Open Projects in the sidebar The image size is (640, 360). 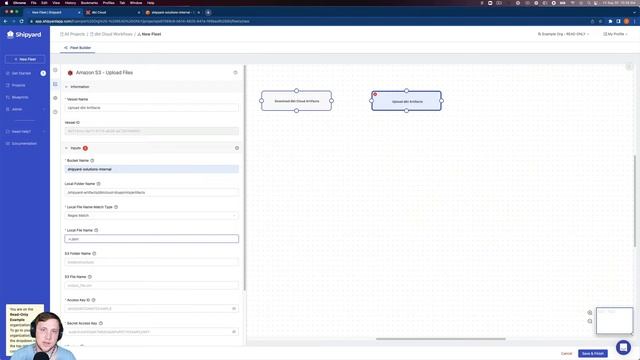tap(18, 85)
